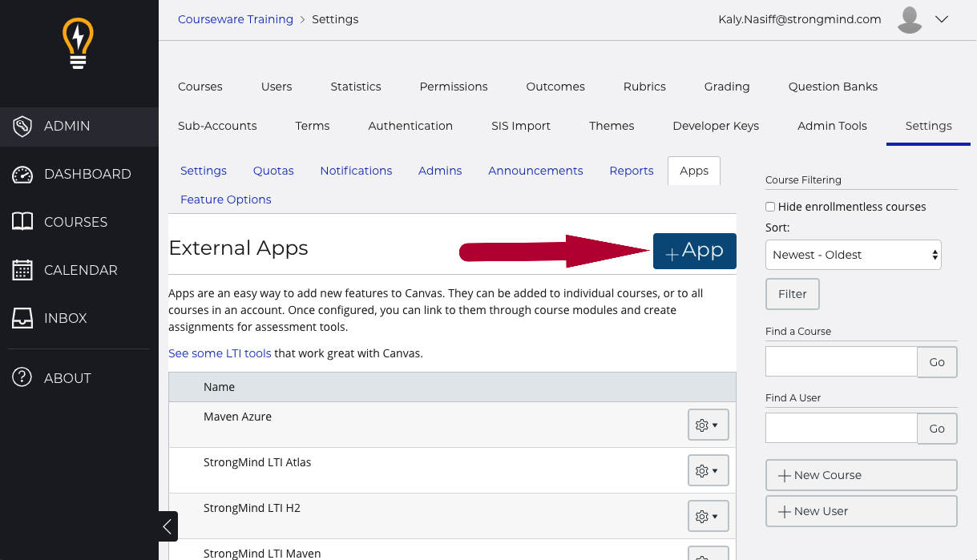Go to the Courses admin tab

click(x=200, y=87)
